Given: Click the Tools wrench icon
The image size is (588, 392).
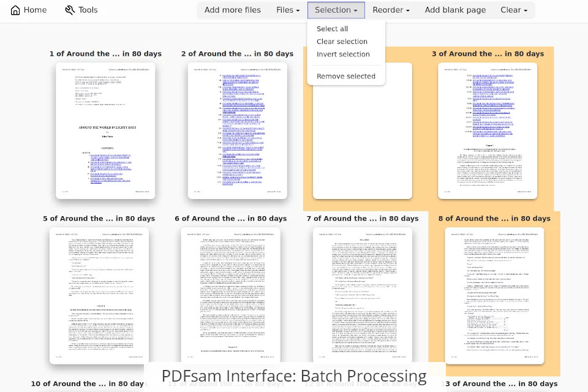Looking at the screenshot, I should click(70, 10).
